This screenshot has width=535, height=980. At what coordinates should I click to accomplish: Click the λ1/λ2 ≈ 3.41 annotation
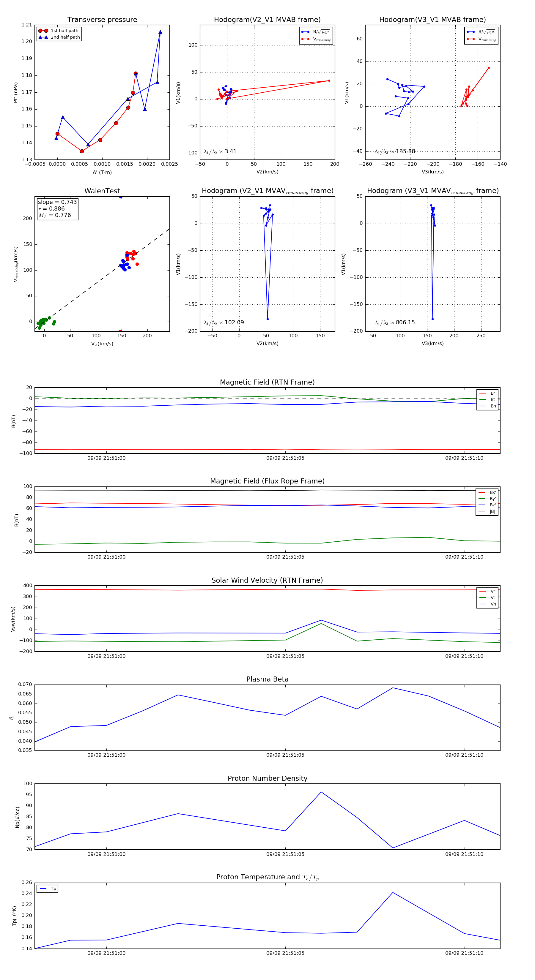tap(220, 151)
